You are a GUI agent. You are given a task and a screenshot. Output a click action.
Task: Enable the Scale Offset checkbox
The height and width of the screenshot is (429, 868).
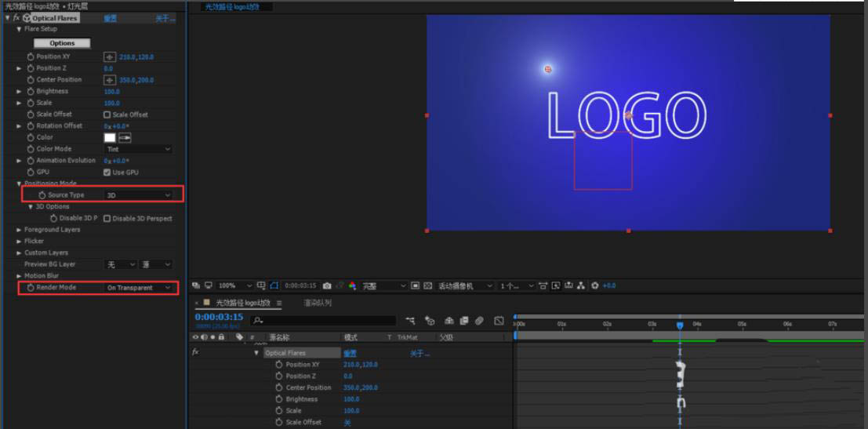tap(107, 115)
